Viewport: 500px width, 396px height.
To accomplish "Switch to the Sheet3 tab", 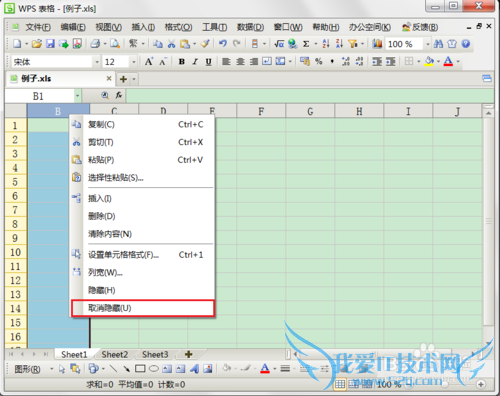I will [x=155, y=354].
